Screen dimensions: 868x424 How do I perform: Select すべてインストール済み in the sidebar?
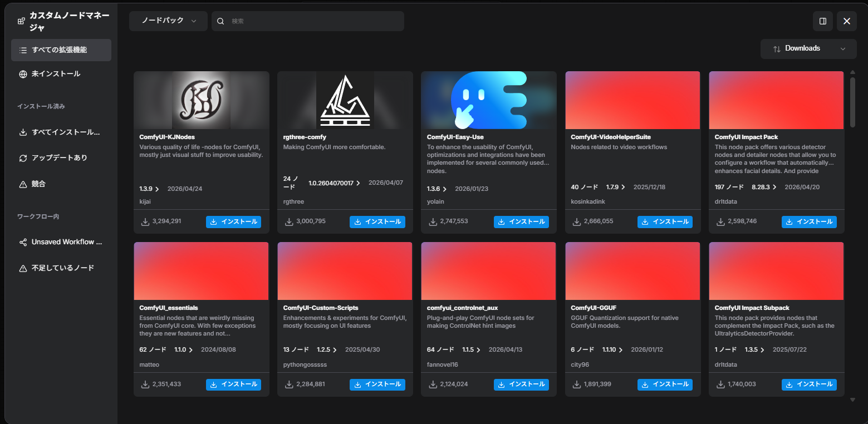point(61,132)
